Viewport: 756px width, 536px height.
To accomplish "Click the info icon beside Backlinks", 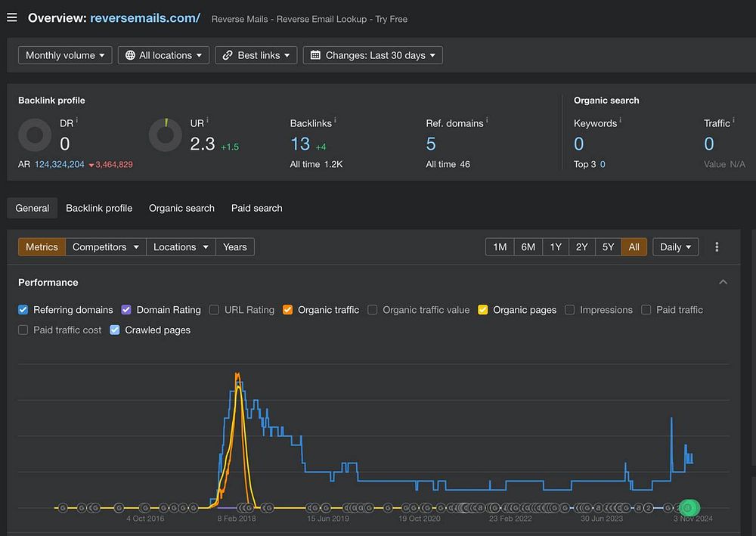I will pyautogui.click(x=335, y=121).
